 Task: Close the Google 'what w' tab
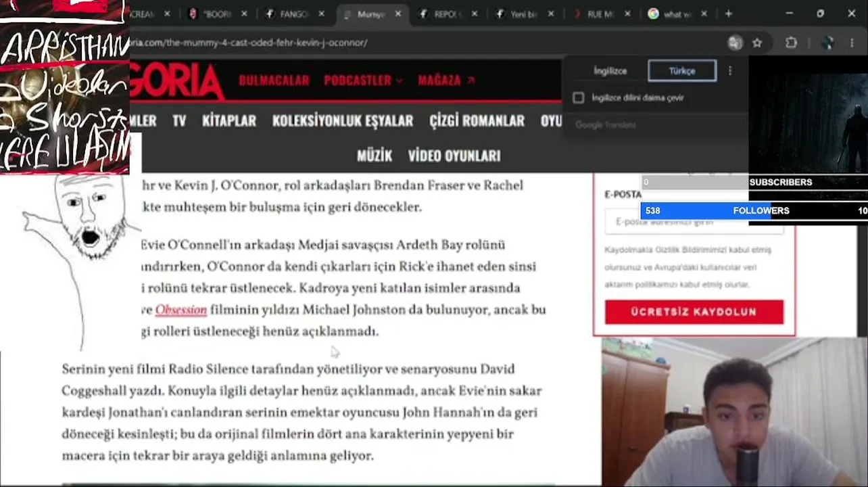(x=704, y=14)
